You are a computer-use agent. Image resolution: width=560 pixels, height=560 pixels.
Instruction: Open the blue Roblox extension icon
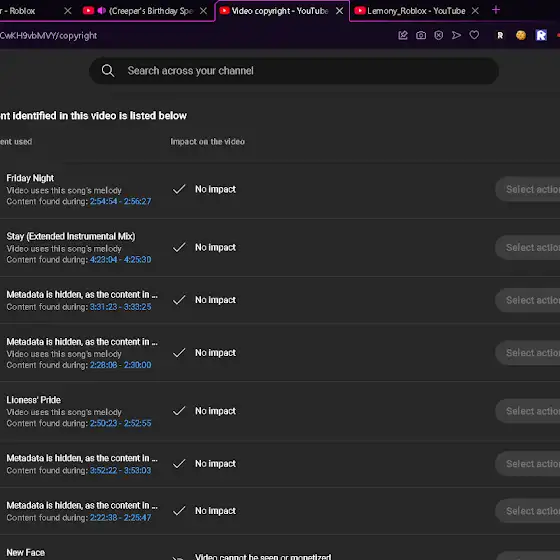[541, 35]
